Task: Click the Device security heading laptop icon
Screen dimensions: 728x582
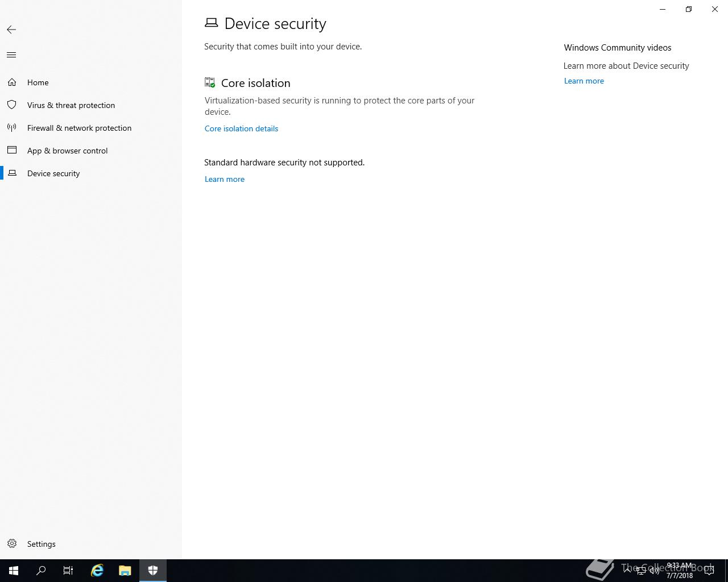Action: click(211, 23)
